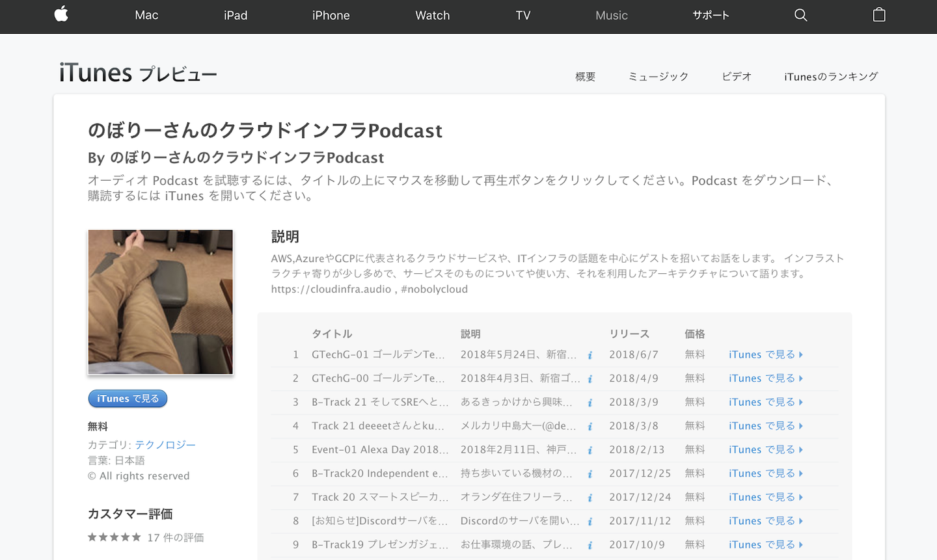Click the five-star customer rating
This screenshot has width=937, height=560.
click(114, 537)
